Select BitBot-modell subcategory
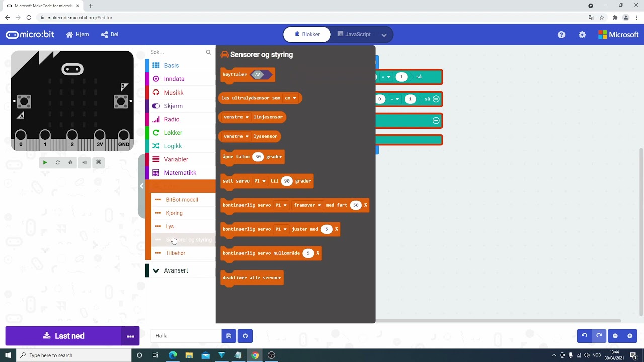644x362 pixels. tap(183, 200)
